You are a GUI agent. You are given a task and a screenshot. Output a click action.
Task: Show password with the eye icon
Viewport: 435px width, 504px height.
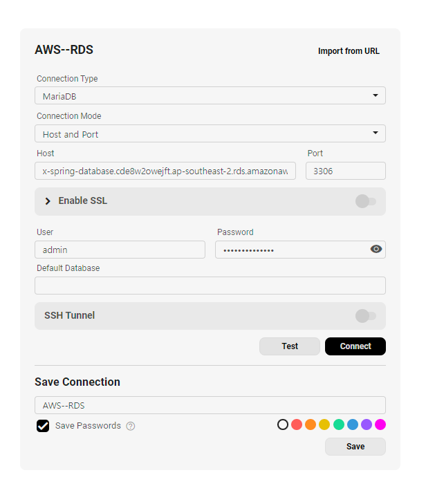(376, 249)
